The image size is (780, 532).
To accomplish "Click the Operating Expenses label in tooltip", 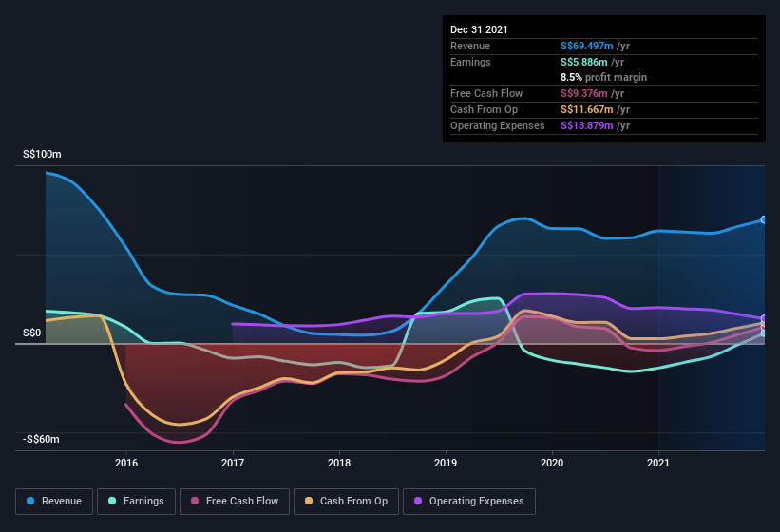I will point(498,125).
